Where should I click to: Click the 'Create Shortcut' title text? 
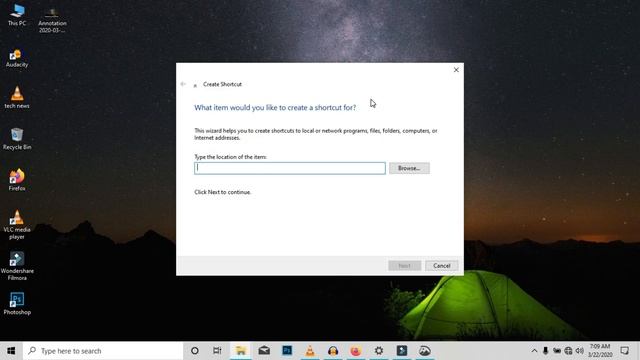[x=222, y=84]
